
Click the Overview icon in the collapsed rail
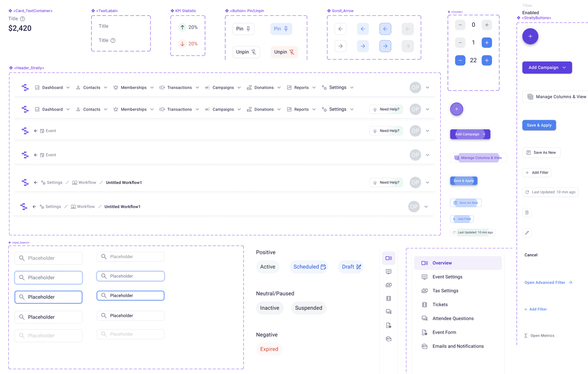[388, 258]
